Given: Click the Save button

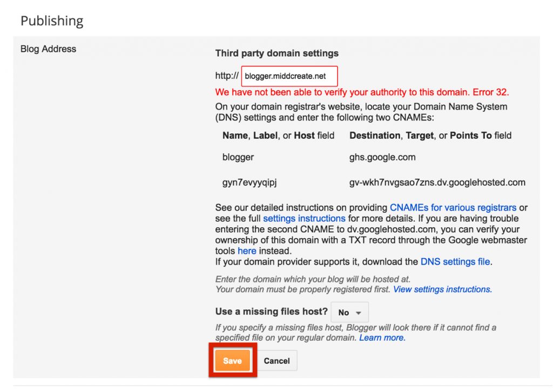Looking at the screenshot, I should point(232,360).
